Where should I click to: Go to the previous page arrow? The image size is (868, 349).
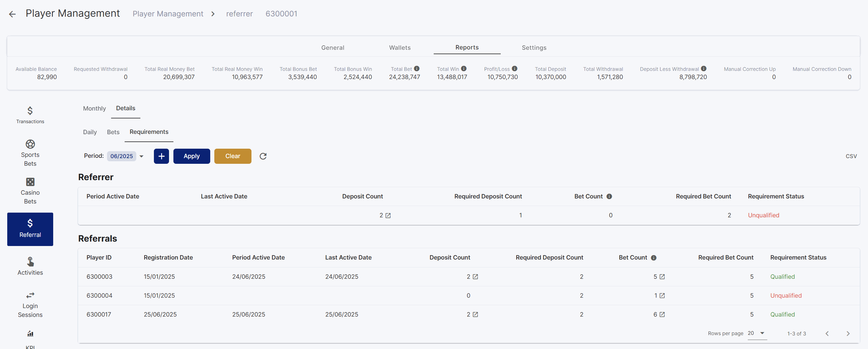click(x=827, y=334)
